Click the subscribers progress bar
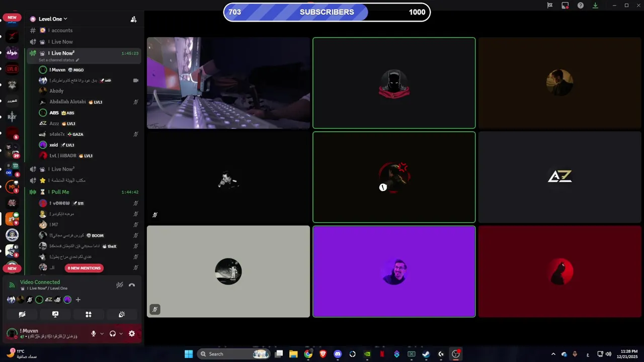The image size is (644, 362). click(327, 12)
